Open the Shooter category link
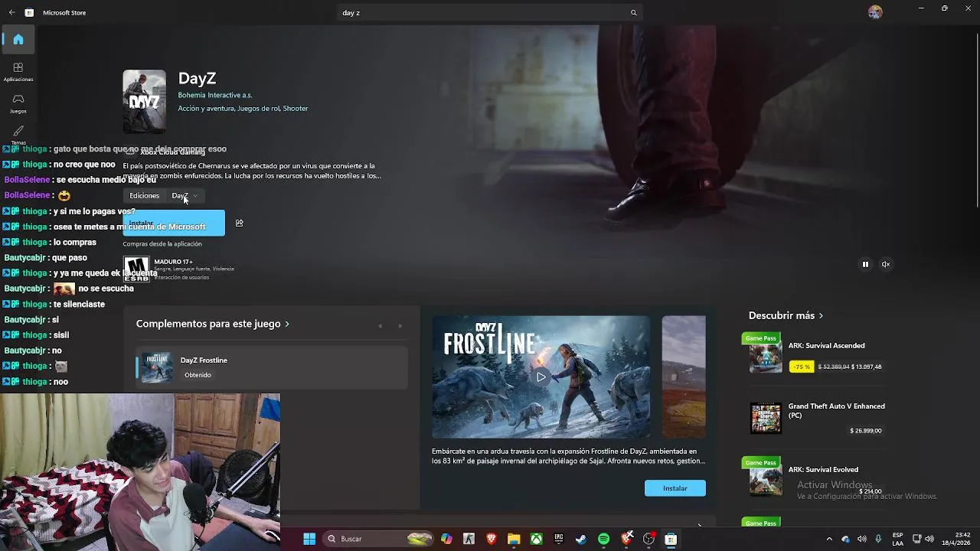Viewport: 980px width, 551px height. click(296, 109)
